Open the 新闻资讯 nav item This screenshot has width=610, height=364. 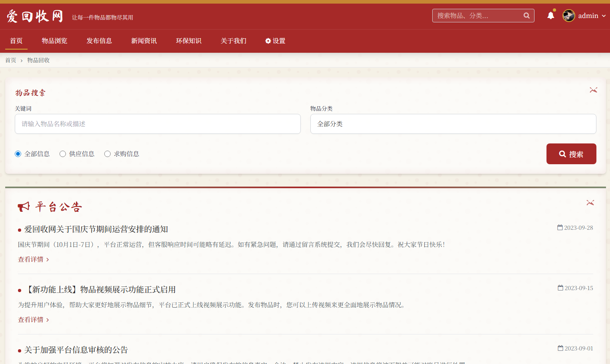click(x=144, y=41)
